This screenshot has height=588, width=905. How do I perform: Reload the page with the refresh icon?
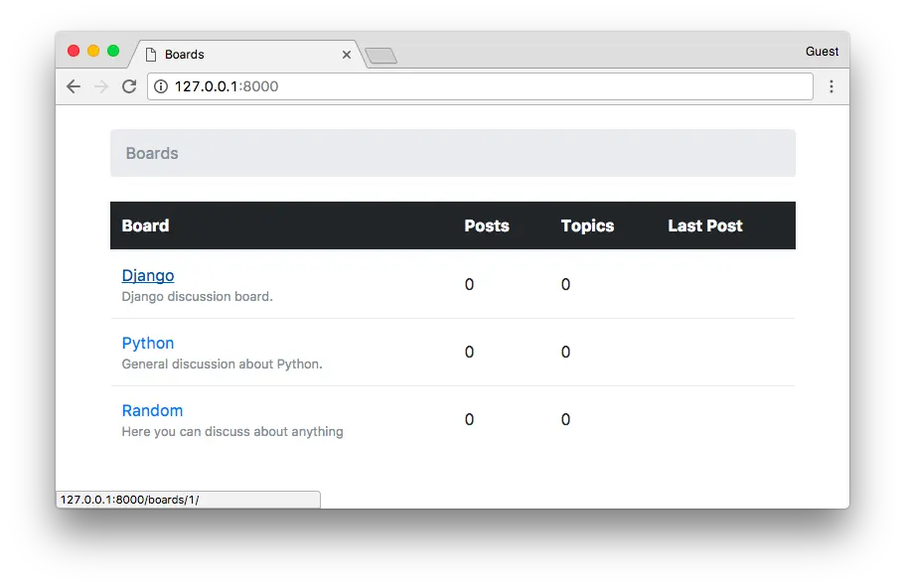coord(128,86)
